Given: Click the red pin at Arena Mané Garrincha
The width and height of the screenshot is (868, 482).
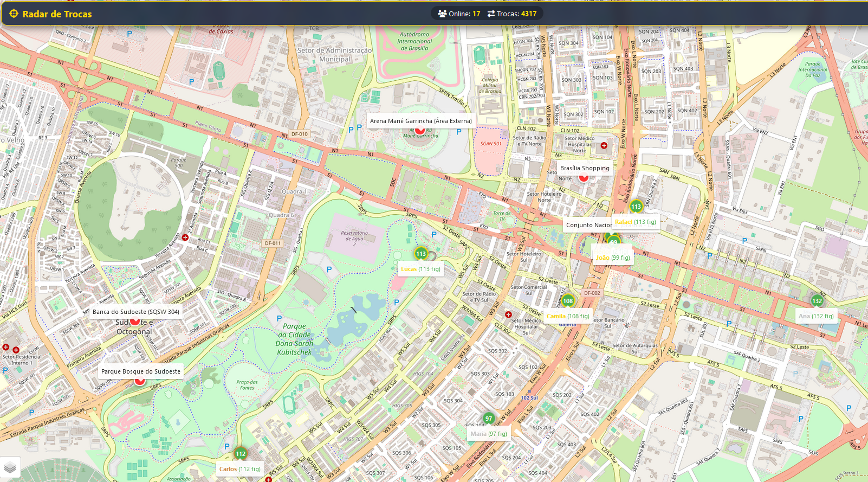Looking at the screenshot, I should 419,131.
